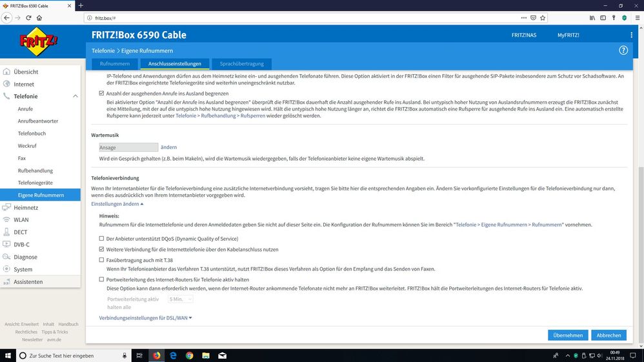Open Firefox library icon
644x362 pixels.
click(592, 17)
